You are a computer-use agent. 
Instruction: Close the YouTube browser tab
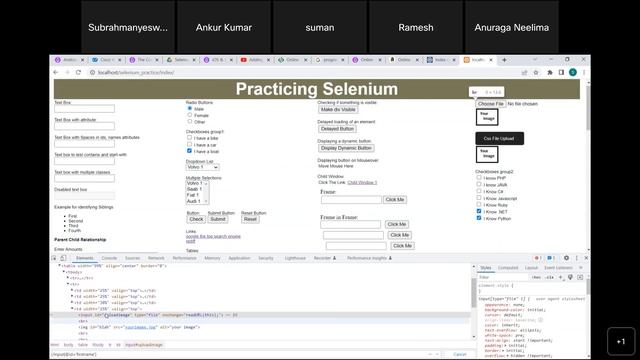(268, 60)
